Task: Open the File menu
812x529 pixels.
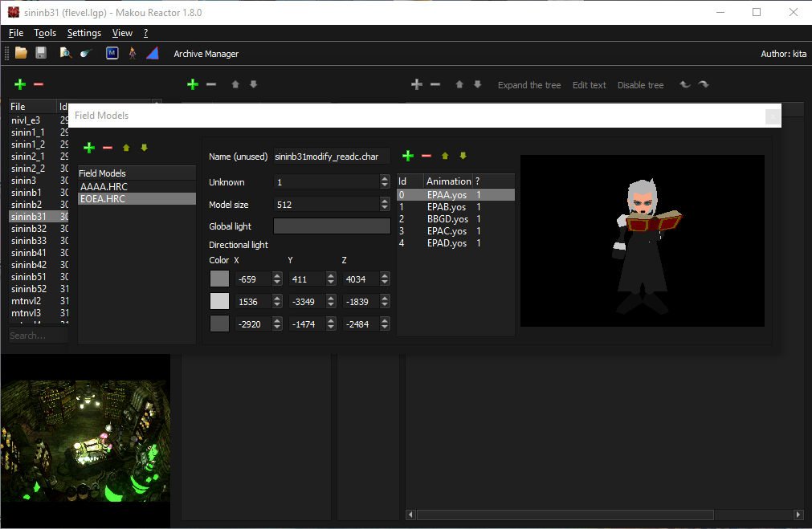Action: [16, 33]
